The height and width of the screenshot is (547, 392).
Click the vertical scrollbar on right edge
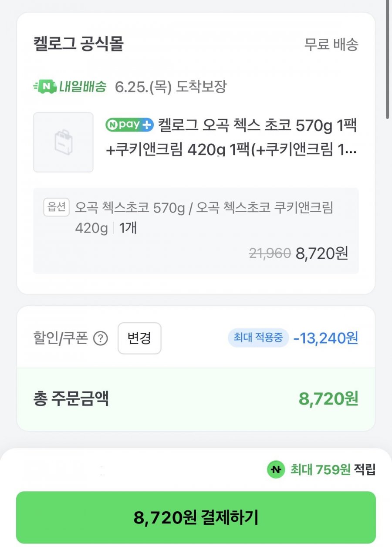(388, 59)
